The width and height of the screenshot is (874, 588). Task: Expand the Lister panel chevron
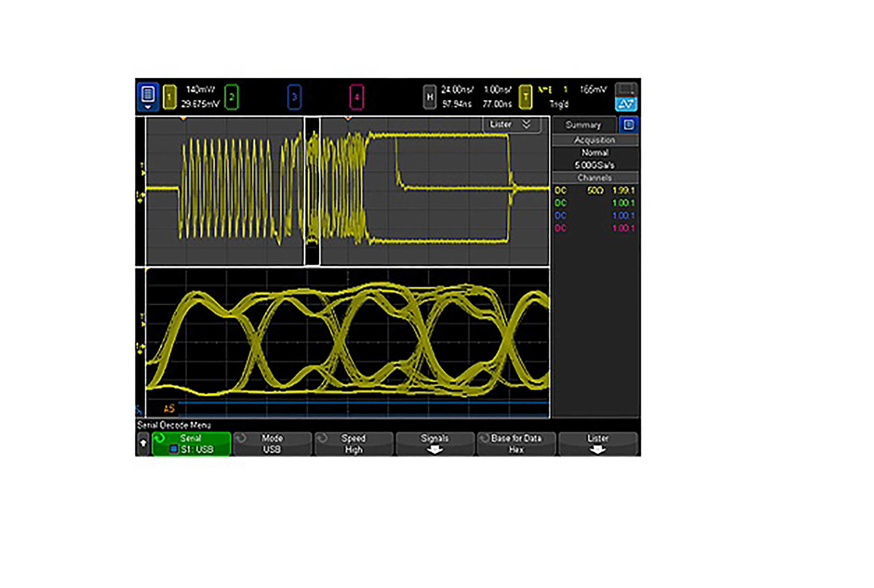[526, 124]
